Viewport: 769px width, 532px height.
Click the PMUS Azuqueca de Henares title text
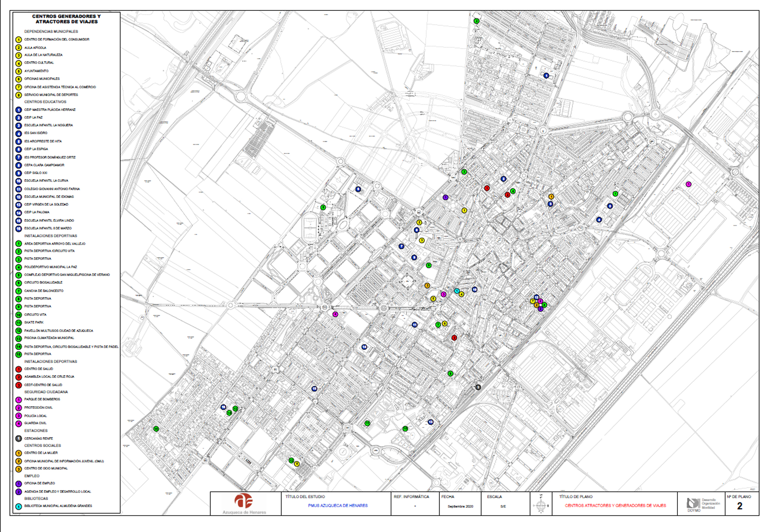[338, 506]
